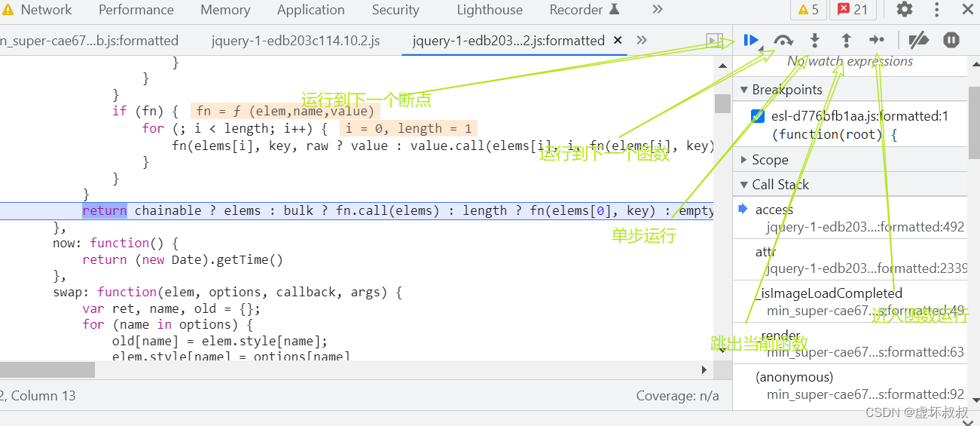Step over next function call
980x426 pixels.
[x=783, y=40]
